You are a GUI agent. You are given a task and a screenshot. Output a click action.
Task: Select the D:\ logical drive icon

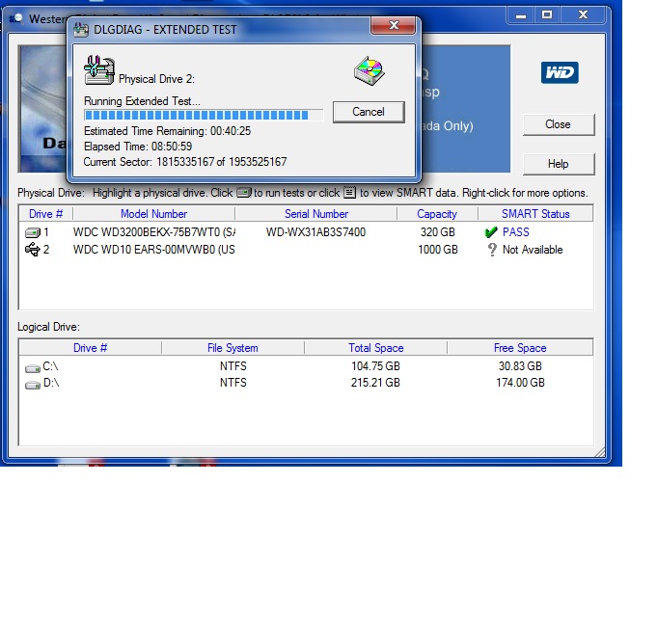(x=33, y=385)
